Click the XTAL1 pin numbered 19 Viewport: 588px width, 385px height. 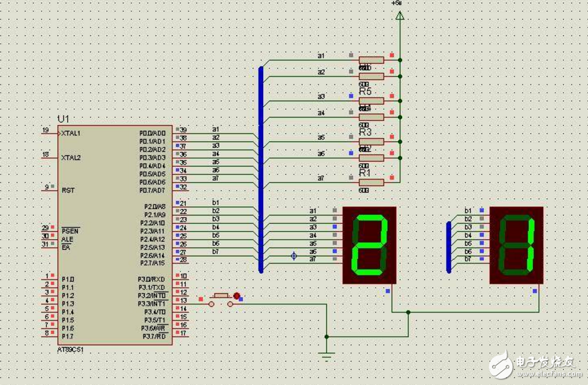coord(50,133)
